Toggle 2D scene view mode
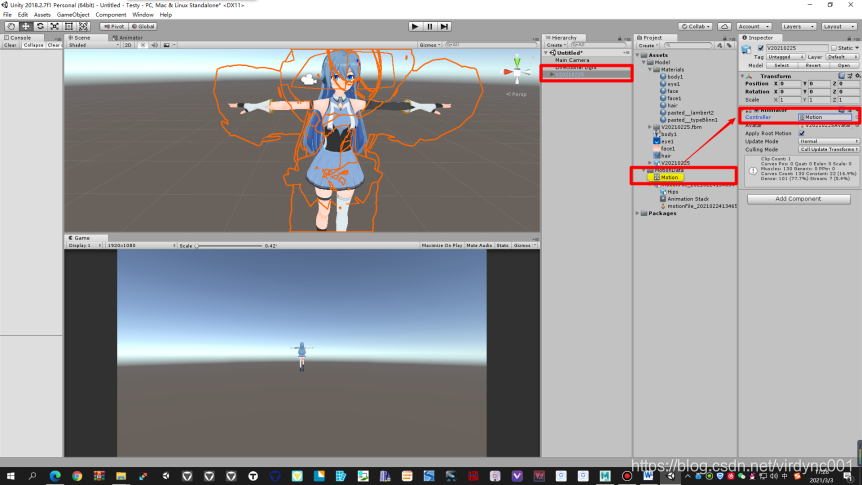The image size is (862, 485). [x=128, y=45]
